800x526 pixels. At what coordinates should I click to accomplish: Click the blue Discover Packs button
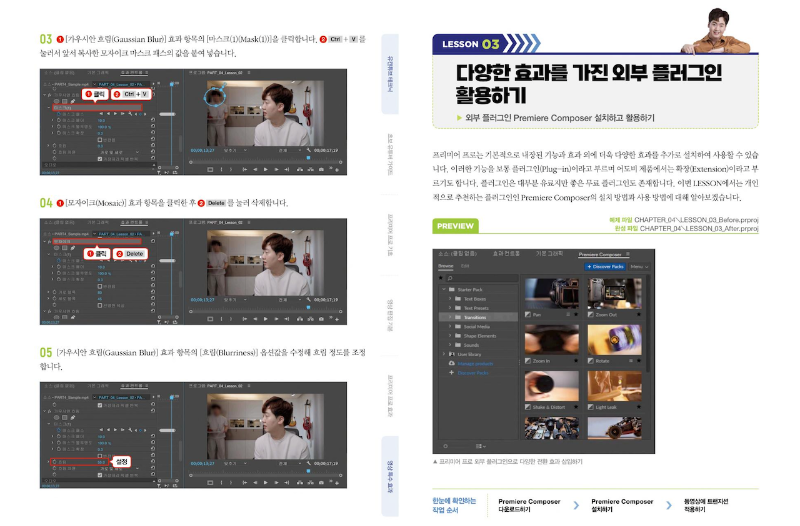[605, 267]
